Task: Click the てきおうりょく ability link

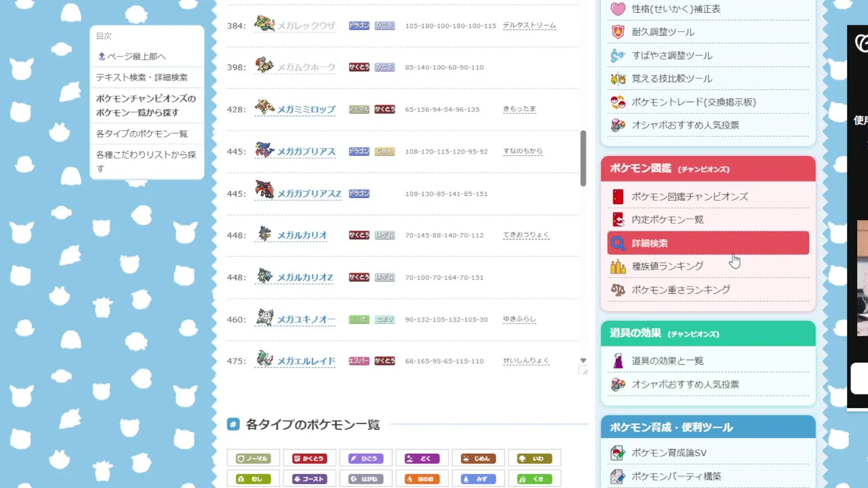Action: click(x=526, y=235)
